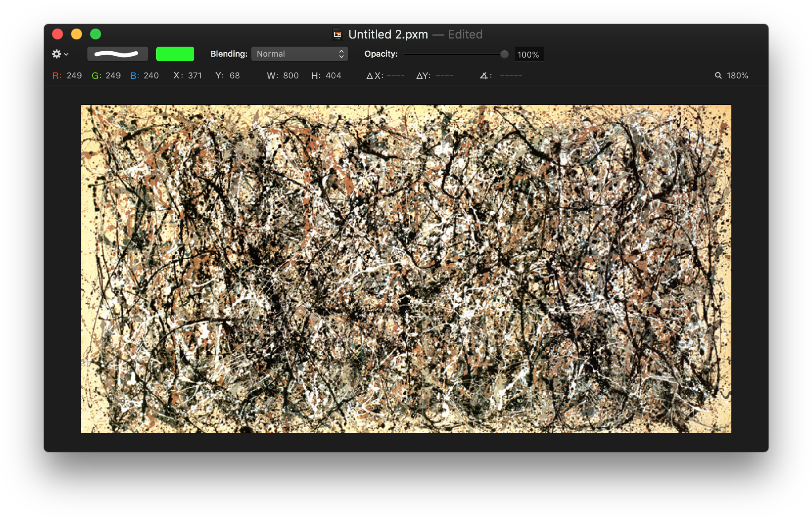Open the tool settings gear menu
The image size is (812, 519).
(58, 54)
